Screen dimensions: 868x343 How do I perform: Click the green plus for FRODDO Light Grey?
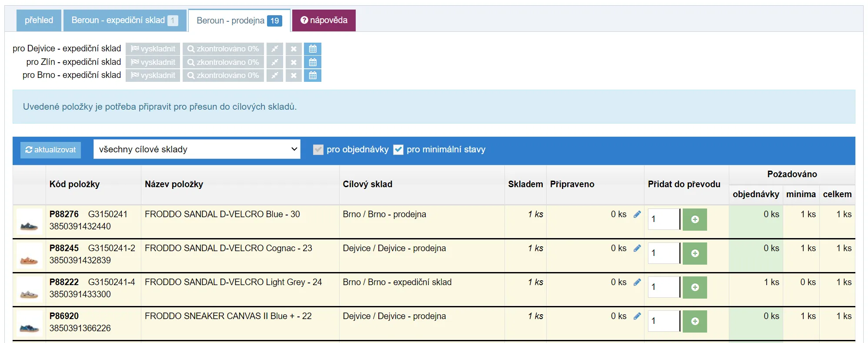click(x=694, y=287)
